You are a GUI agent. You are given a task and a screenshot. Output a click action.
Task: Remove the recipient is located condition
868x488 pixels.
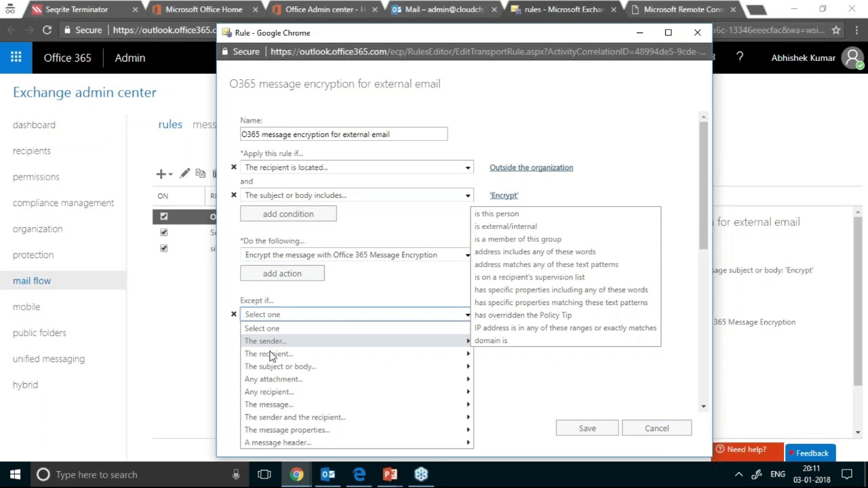pos(234,167)
